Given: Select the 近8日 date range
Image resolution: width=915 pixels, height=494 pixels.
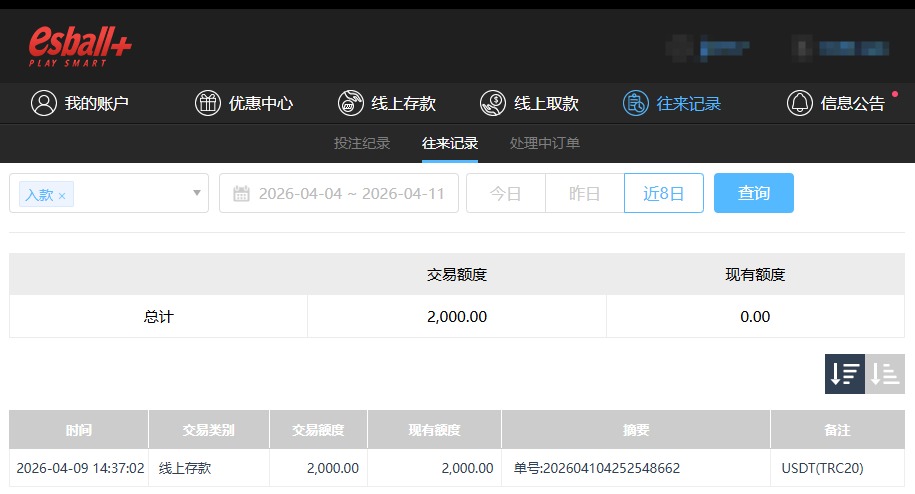Looking at the screenshot, I should click(x=663, y=193).
